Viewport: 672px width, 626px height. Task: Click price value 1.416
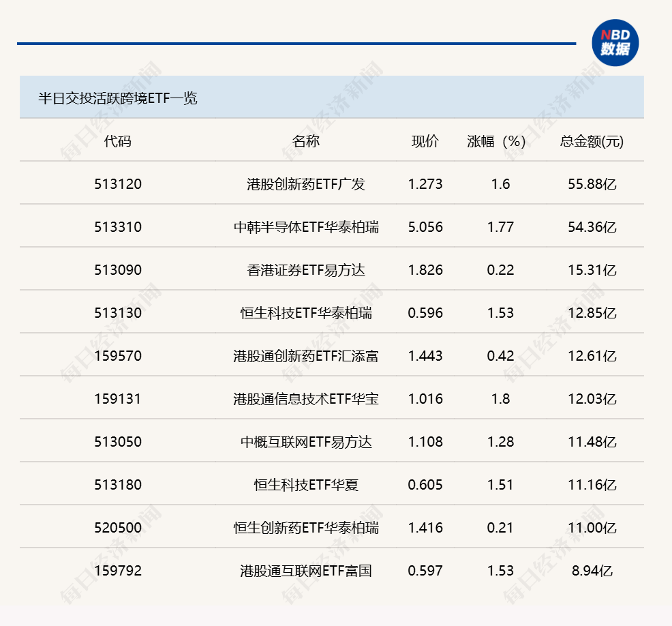pos(425,527)
